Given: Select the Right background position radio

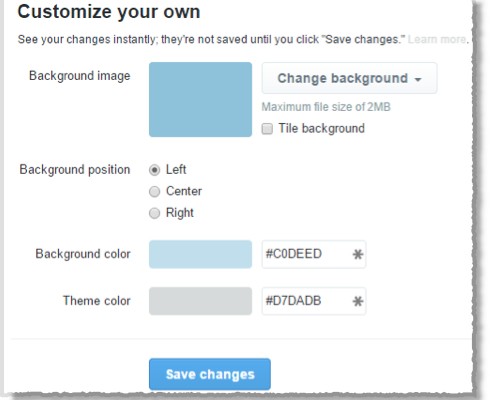Looking at the screenshot, I should coord(154,213).
